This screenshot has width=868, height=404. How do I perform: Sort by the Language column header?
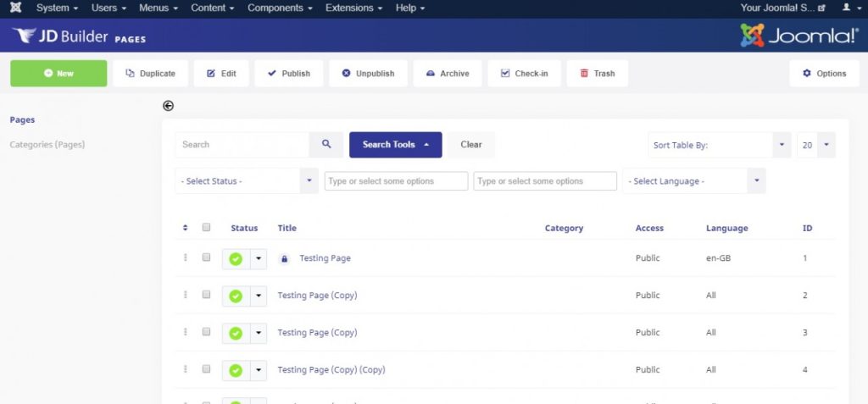(726, 228)
